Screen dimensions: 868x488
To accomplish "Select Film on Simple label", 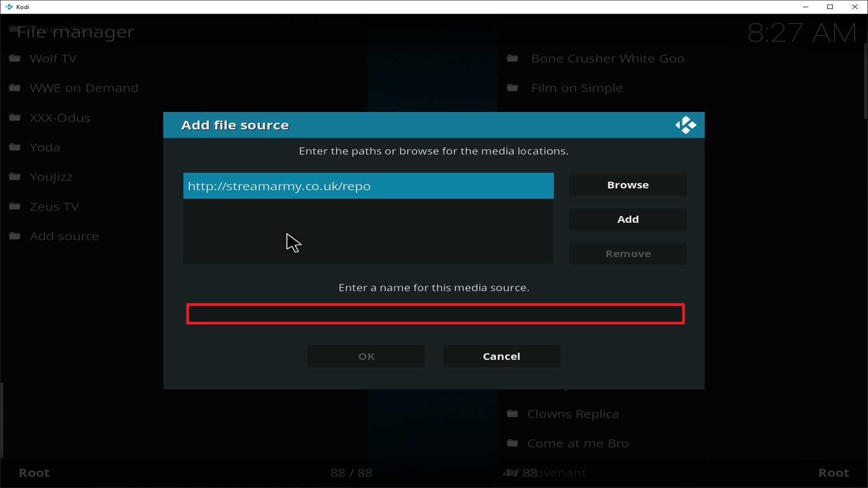I will [x=577, y=88].
